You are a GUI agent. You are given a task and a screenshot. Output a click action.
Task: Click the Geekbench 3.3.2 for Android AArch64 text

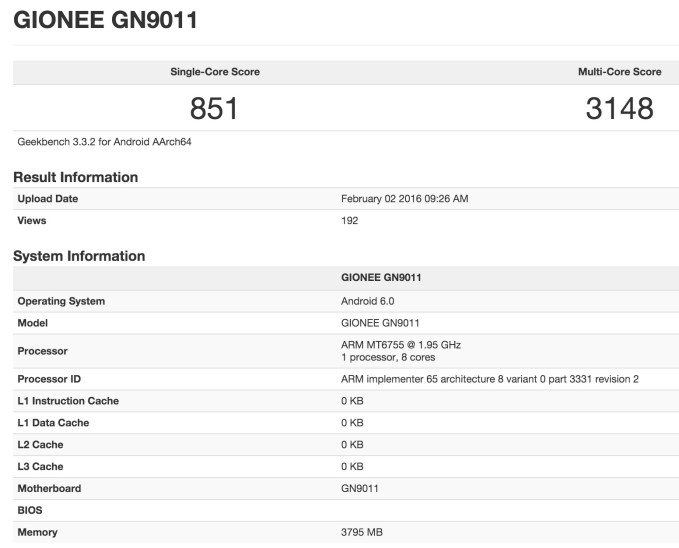(104, 142)
